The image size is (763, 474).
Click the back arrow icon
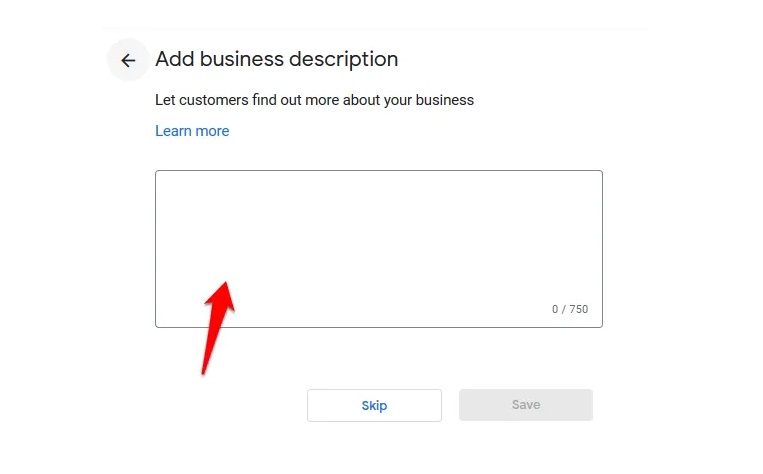click(128, 60)
